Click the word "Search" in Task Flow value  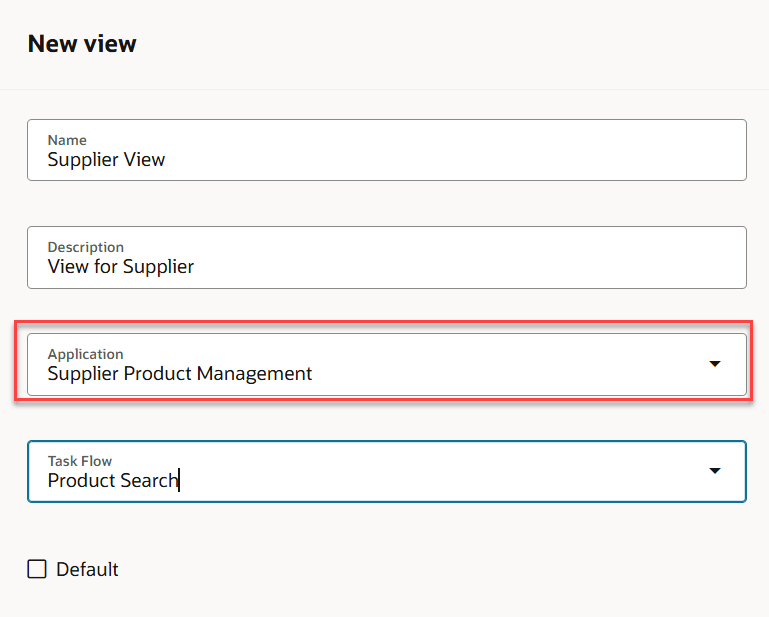tap(148, 481)
